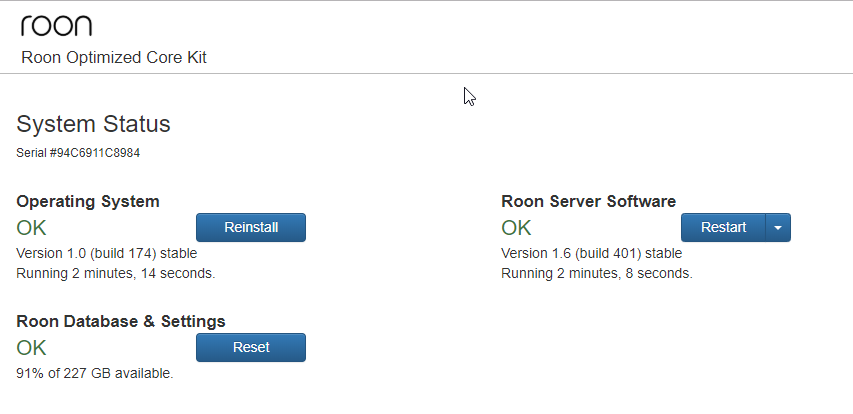Click the Database & Settings OK status

[x=32, y=348]
